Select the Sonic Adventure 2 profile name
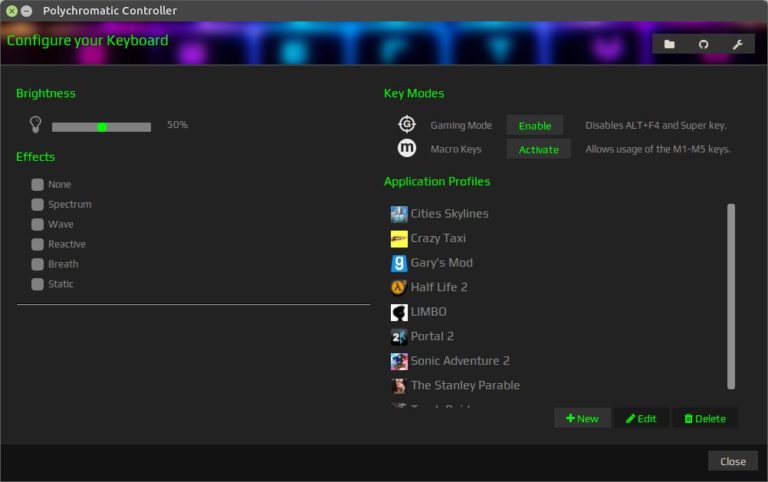Screen dimensions: 768x482 [460, 361]
